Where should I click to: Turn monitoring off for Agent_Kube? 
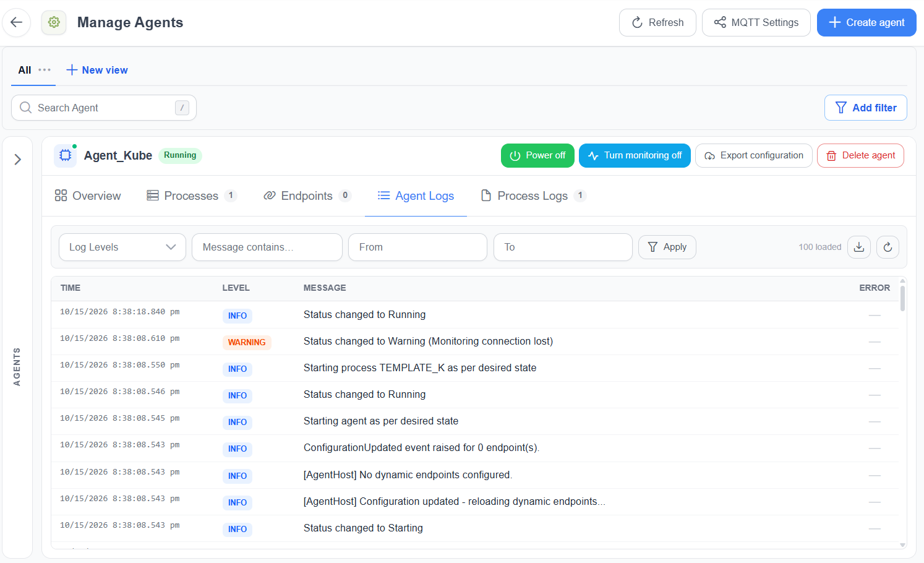[x=635, y=155]
